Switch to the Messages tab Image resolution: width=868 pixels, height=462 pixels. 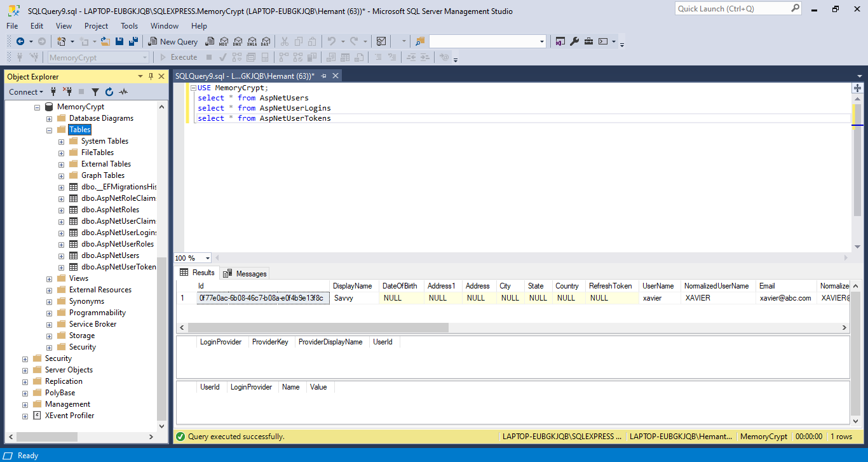pyautogui.click(x=245, y=273)
